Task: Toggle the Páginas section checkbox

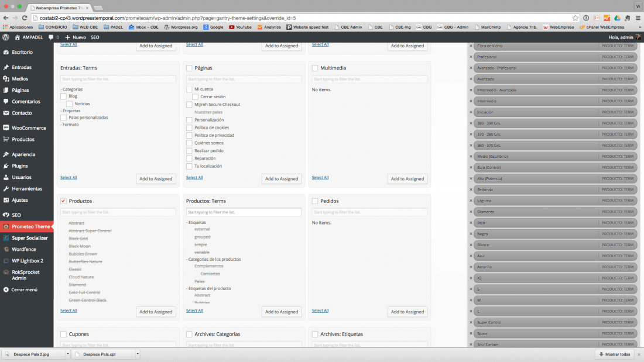Action: [189, 68]
